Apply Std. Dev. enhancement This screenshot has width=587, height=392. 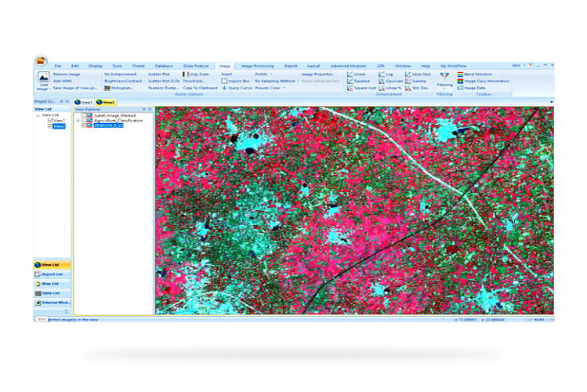pyautogui.click(x=417, y=88)
